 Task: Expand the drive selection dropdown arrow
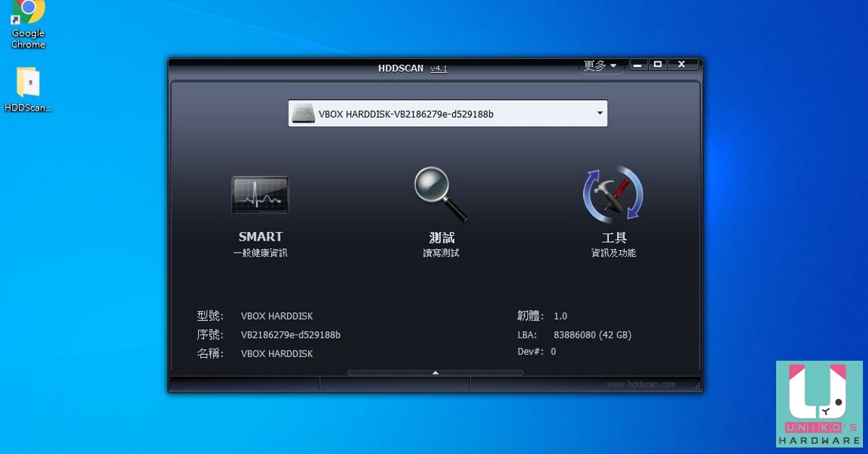pos(600,113)
